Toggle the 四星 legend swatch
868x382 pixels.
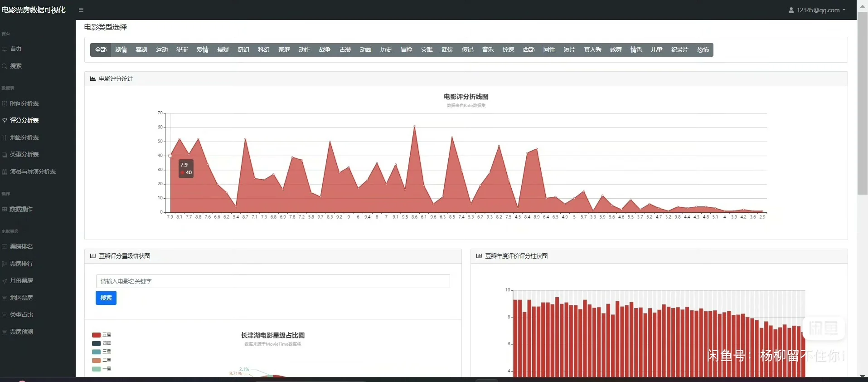[x=96, y=343]
